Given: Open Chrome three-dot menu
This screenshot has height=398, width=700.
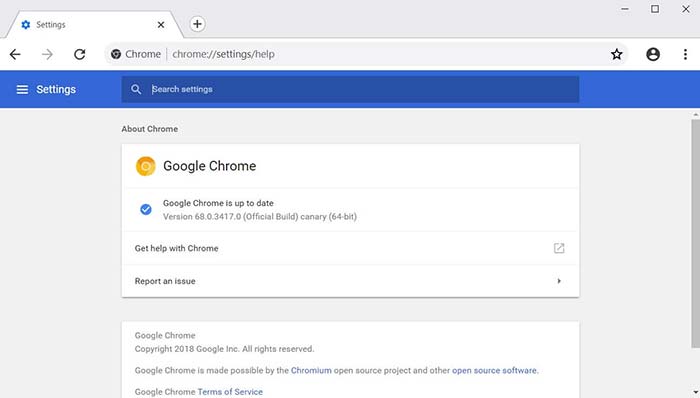Looking at the screenshot, I should [x=685, y=54].
